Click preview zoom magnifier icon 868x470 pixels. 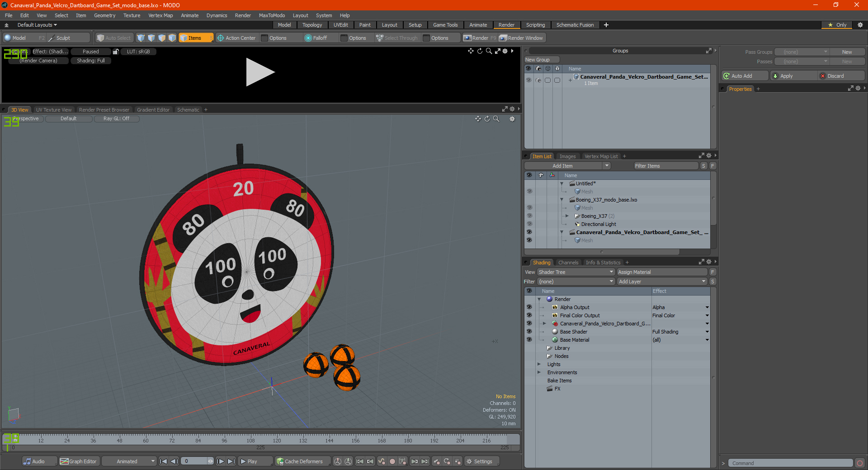click(x=489, y=51)
